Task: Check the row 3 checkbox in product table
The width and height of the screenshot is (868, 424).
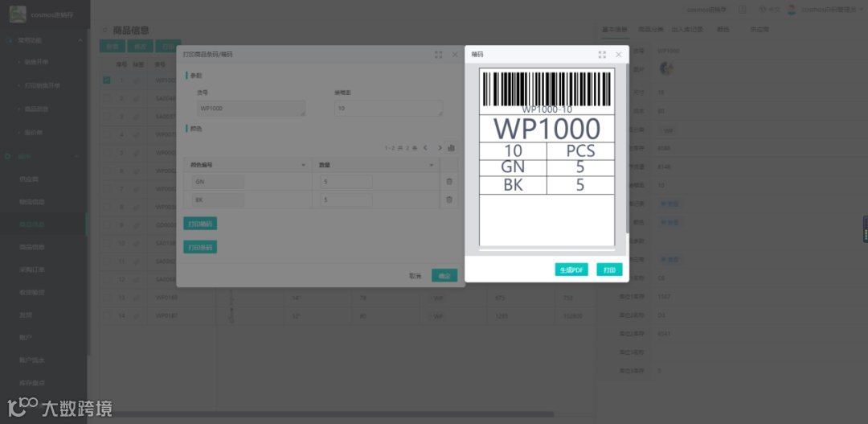Action: tap(107, 117)
